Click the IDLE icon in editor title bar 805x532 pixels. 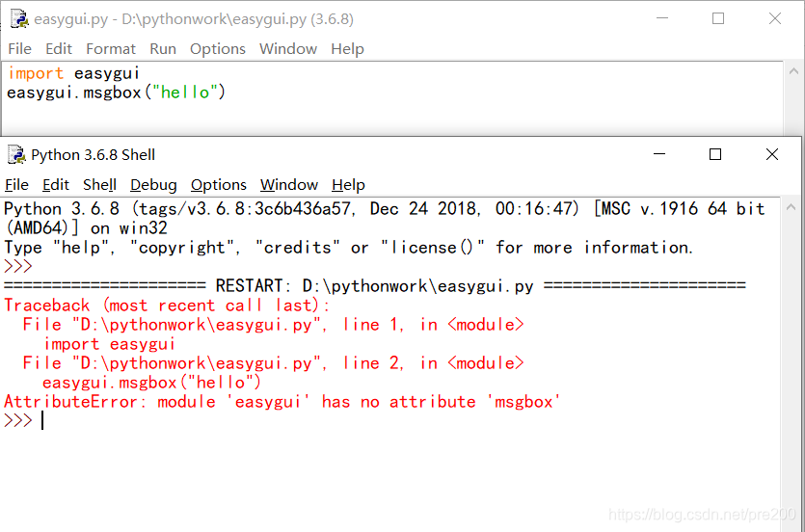point(19,19)
